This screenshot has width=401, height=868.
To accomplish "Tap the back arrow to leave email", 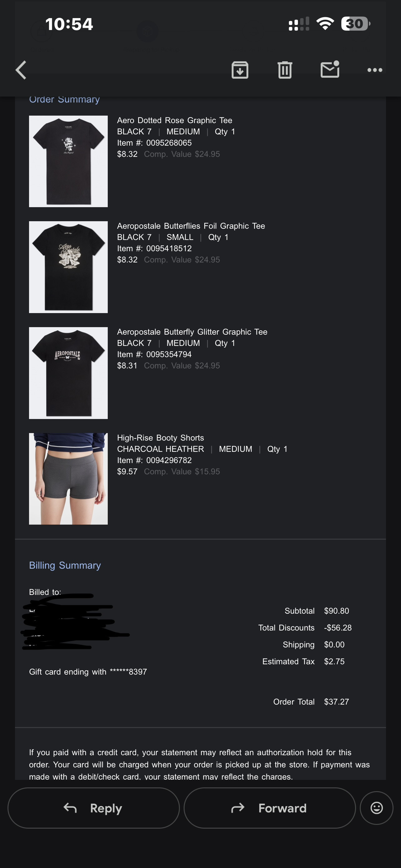I will (x=21, y=70).
